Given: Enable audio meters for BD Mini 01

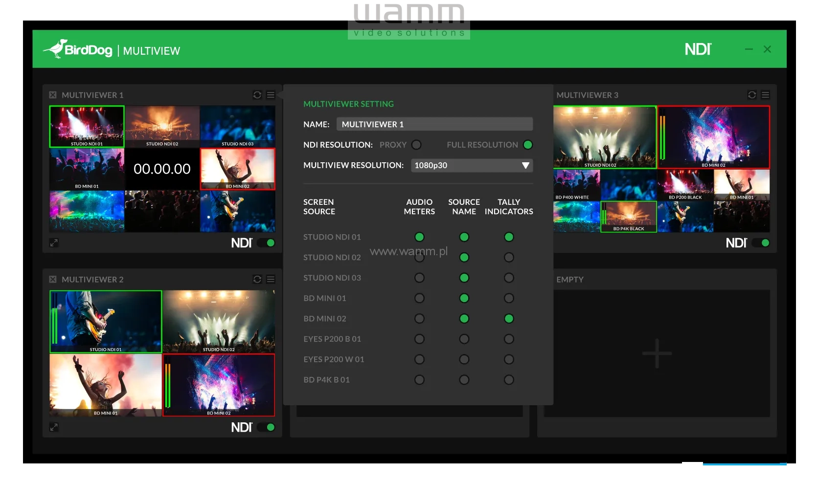Looking at the screenshot, I should click(x=419, y=298).
